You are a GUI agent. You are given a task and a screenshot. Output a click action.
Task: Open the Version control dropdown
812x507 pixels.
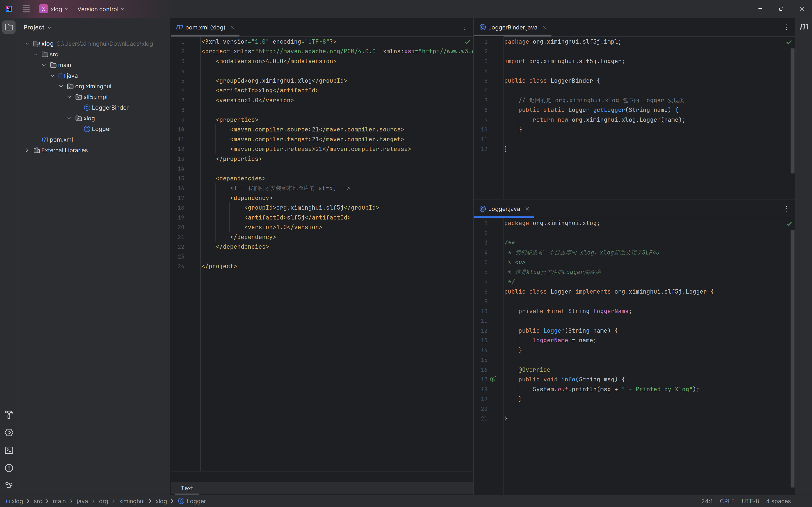(x=101, y=9)
